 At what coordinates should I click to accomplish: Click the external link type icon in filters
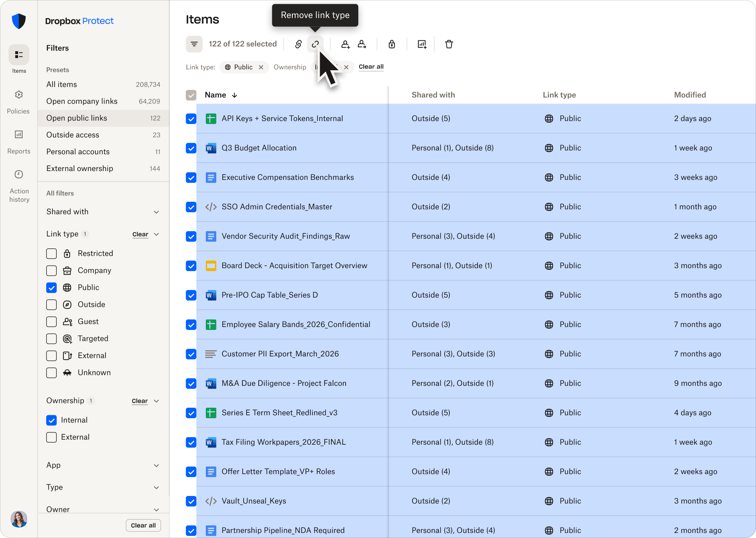pyautogui.click(x=67, y=356)
